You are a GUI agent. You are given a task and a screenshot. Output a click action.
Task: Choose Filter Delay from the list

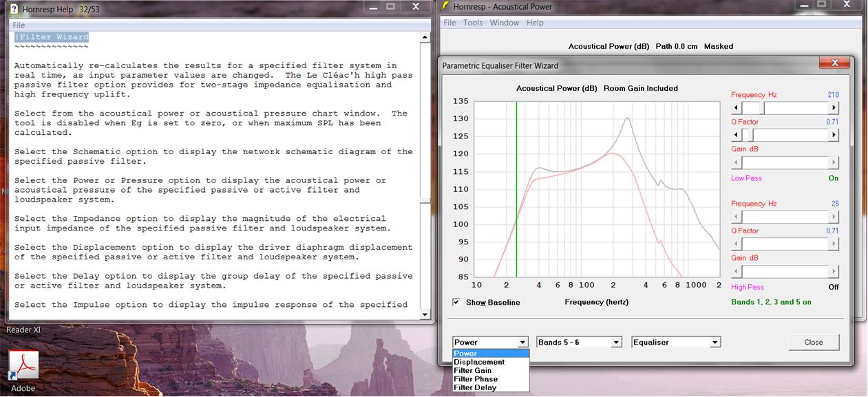coord(491,387)
